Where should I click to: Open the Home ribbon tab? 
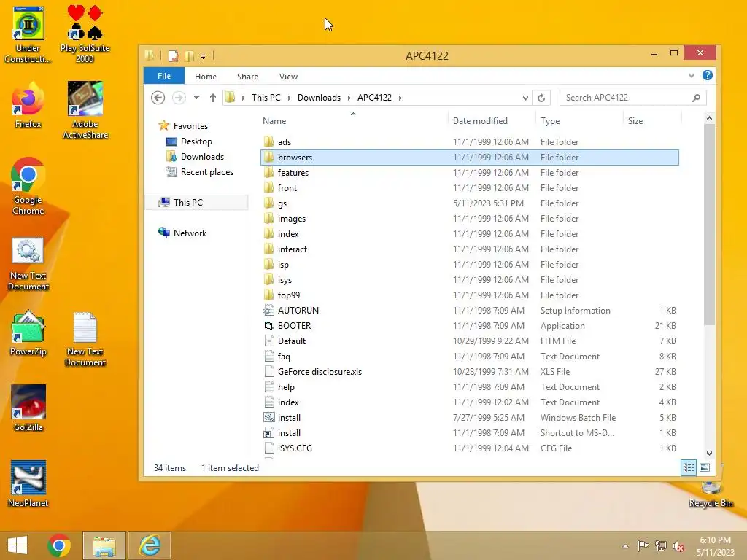(205, 77)
